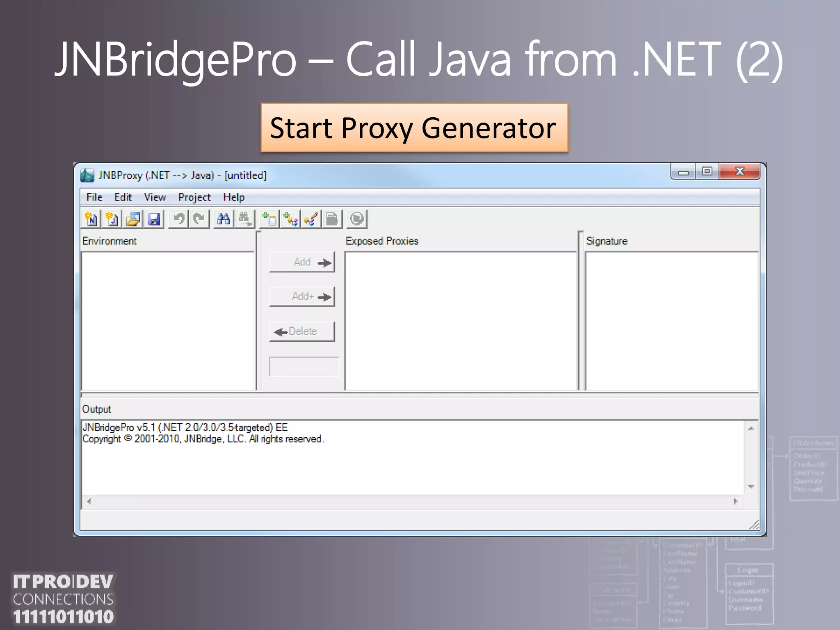840x630 pixels.
Task: Open the Project menu
Action: 194,197
